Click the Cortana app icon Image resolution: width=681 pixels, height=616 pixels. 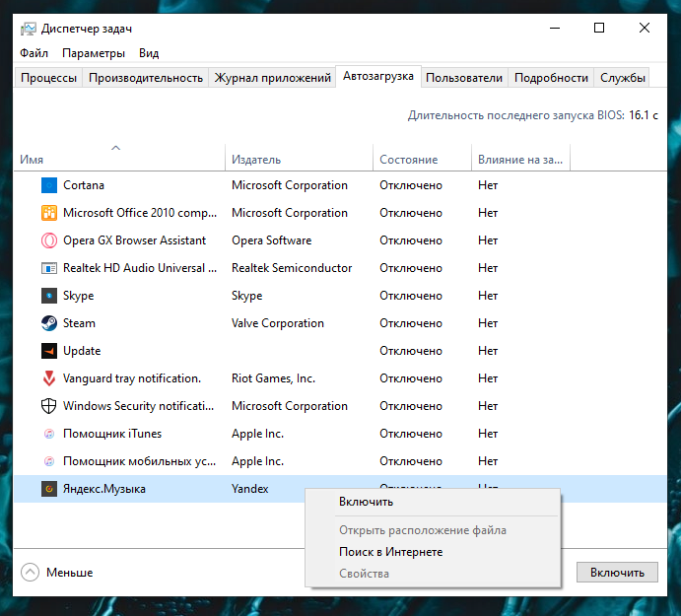click(x=49, y=185)
